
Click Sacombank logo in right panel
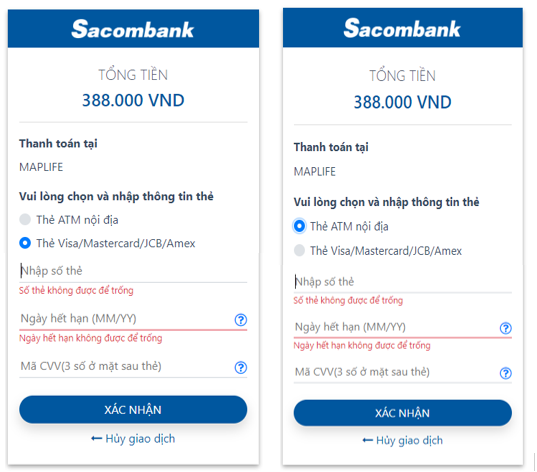(402, 28)
